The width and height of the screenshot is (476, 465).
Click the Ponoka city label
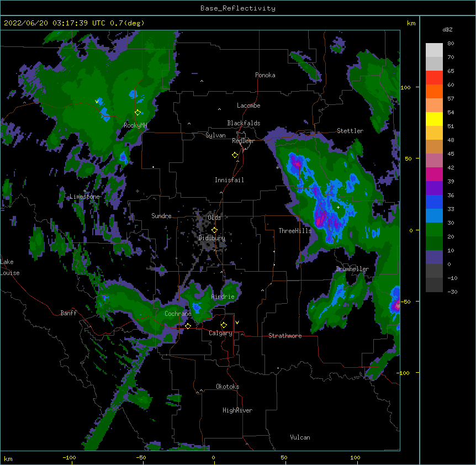[265, 75]
